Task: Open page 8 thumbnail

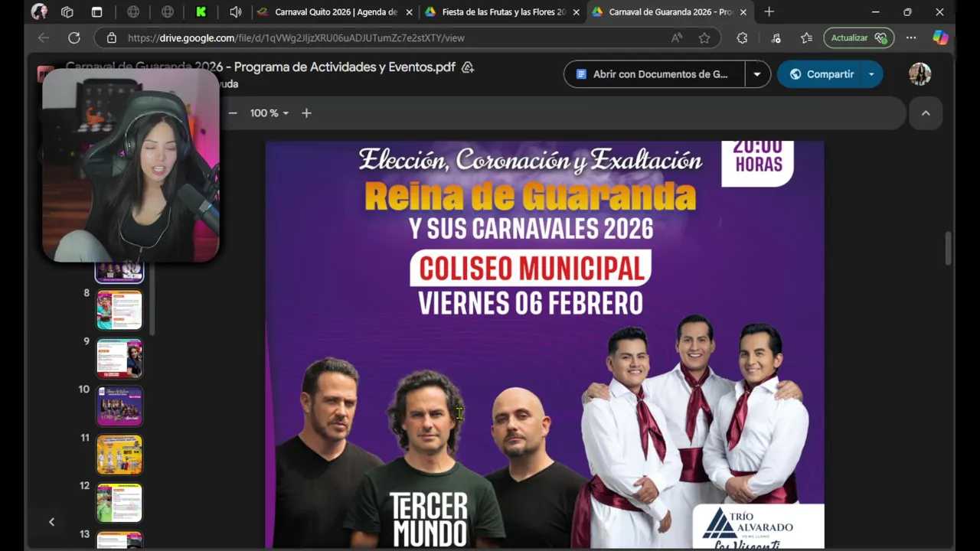Action: [x=119, y=310]
